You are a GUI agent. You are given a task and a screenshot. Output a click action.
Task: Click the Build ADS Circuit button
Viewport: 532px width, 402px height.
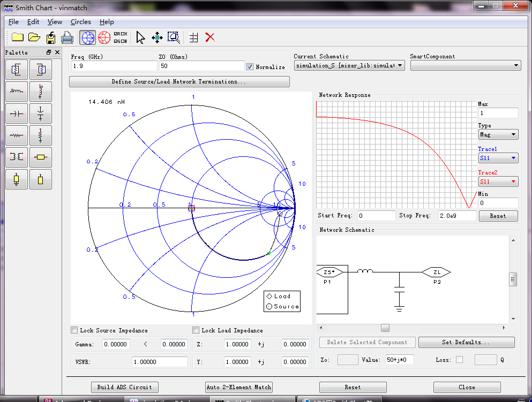(x=125, y=387)
